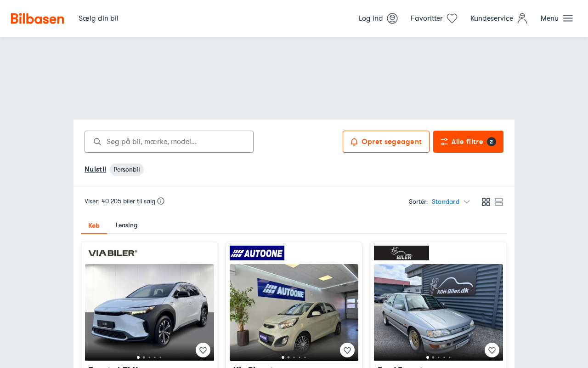This screenshot has width=588, height=368.
Task: Select the Leasing tab
Action: [x=127, y=225]
